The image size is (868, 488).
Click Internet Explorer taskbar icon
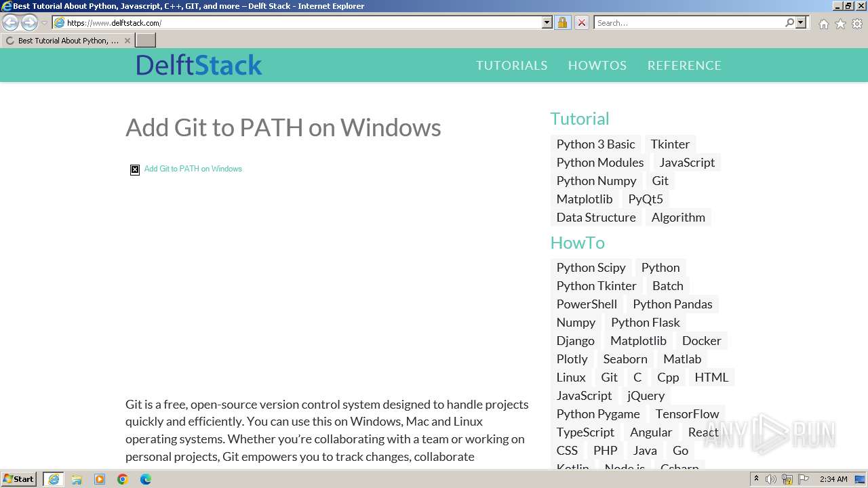click(54, 479)
